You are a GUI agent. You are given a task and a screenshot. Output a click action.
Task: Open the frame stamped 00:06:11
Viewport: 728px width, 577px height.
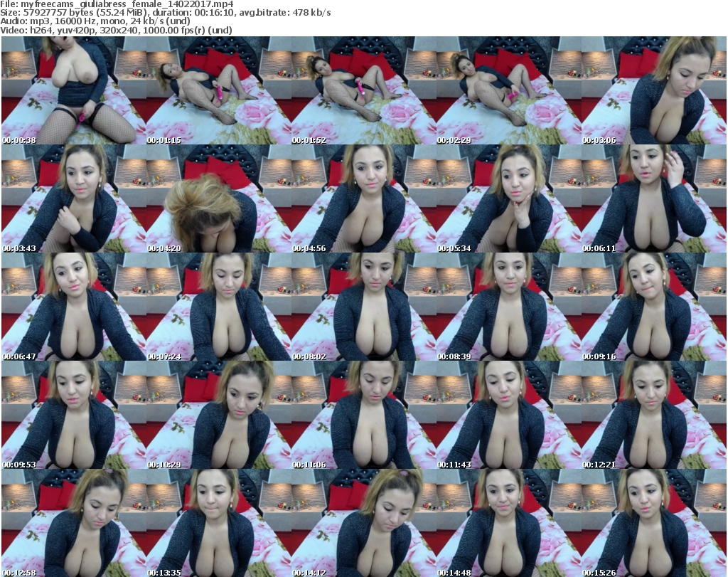[x=654, y=198]
